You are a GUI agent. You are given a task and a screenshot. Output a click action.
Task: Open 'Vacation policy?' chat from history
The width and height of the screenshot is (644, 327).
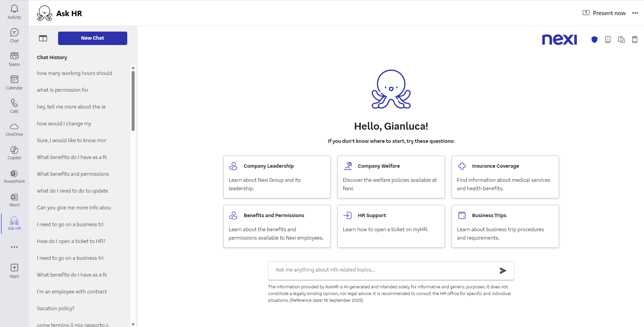pos(56,309)
